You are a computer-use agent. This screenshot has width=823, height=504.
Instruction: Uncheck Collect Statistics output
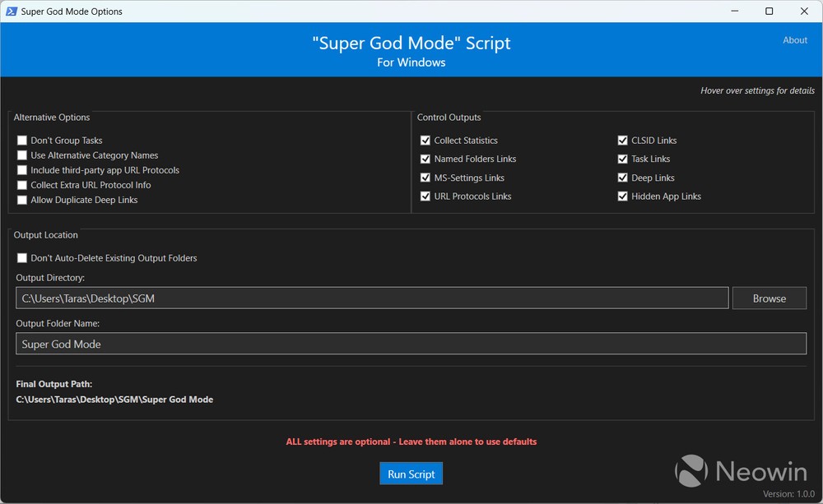click(x=425, y=141)
